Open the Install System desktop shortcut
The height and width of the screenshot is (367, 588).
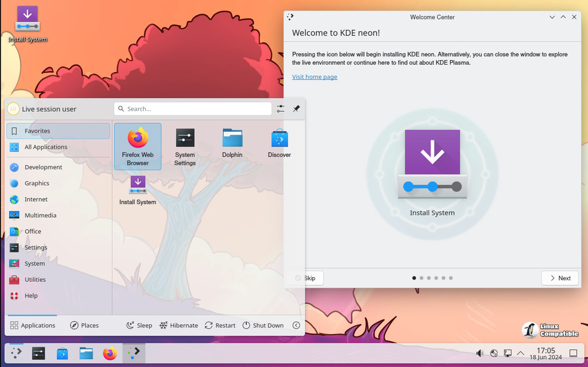click(28, 24)
